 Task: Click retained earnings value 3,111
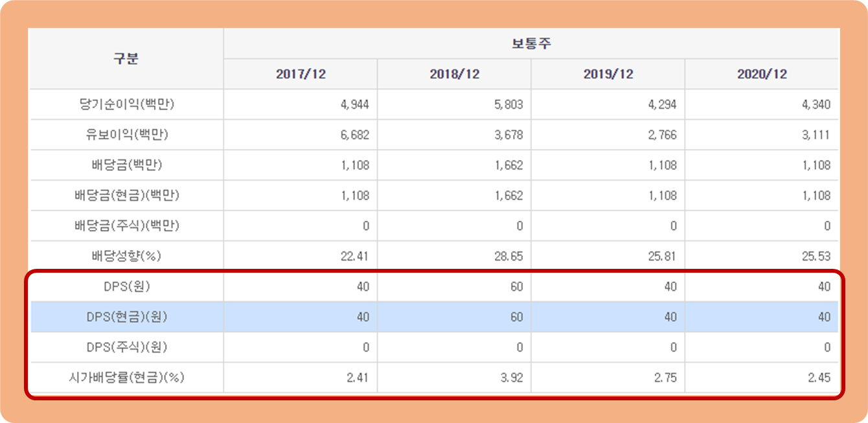[815, 135]
